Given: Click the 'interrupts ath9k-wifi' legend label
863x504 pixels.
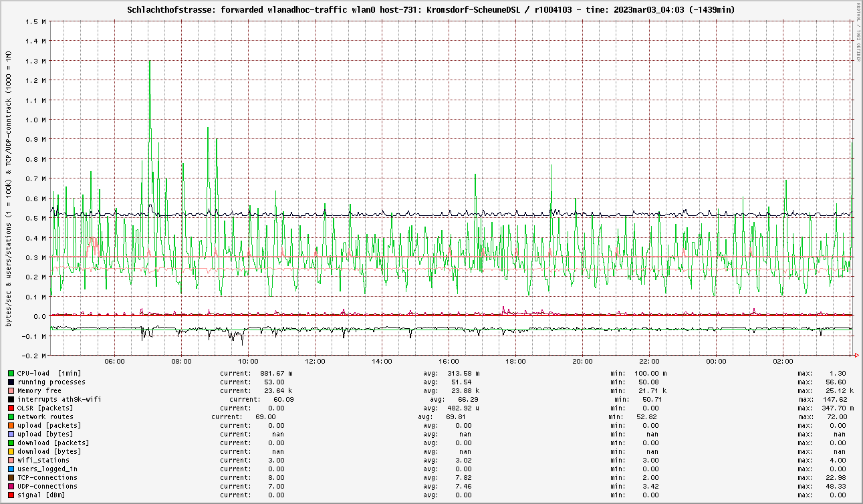Looking at the screenshot, I should coord(59,399).
